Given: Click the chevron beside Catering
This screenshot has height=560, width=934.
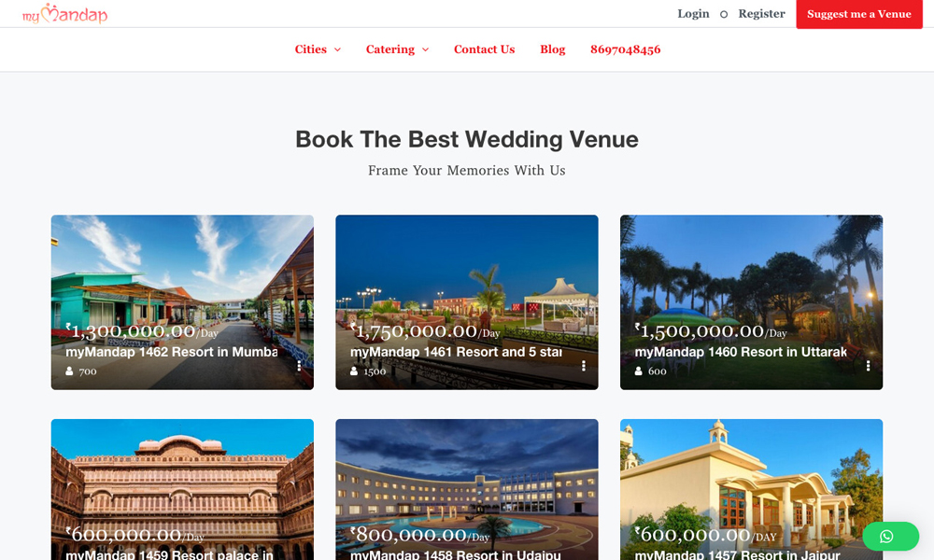Looking at the screenshot, I should pos(425,50).
